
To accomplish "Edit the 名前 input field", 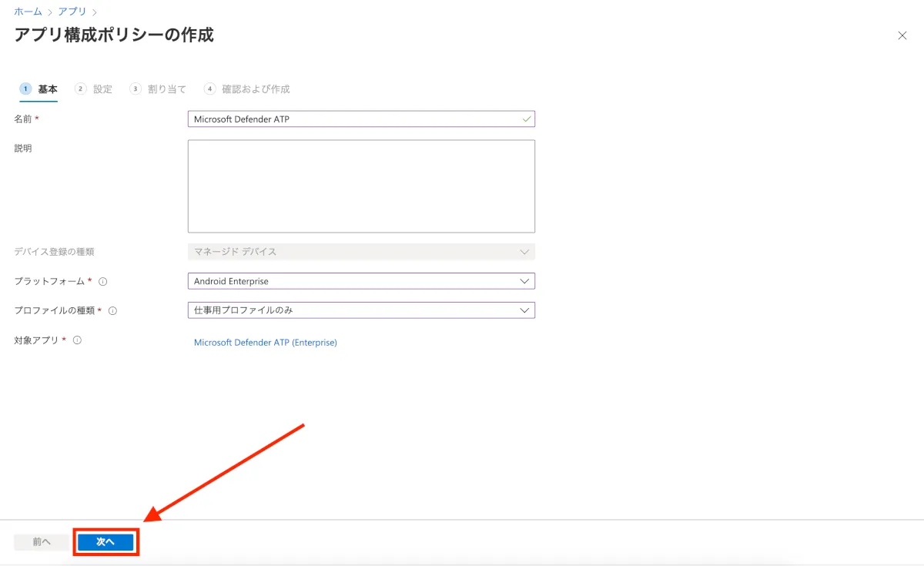I will click(x=361, y=119).
